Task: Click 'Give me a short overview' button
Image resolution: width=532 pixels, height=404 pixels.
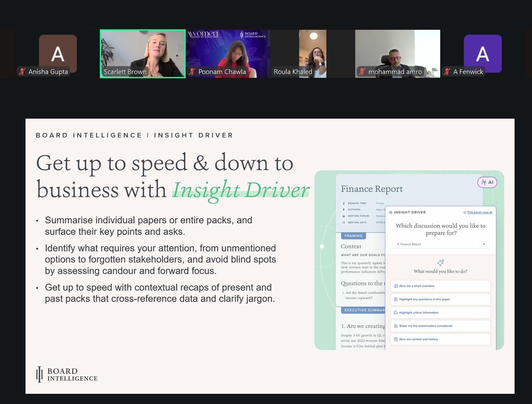Action: pyautogui.click(x=440, y=286)
